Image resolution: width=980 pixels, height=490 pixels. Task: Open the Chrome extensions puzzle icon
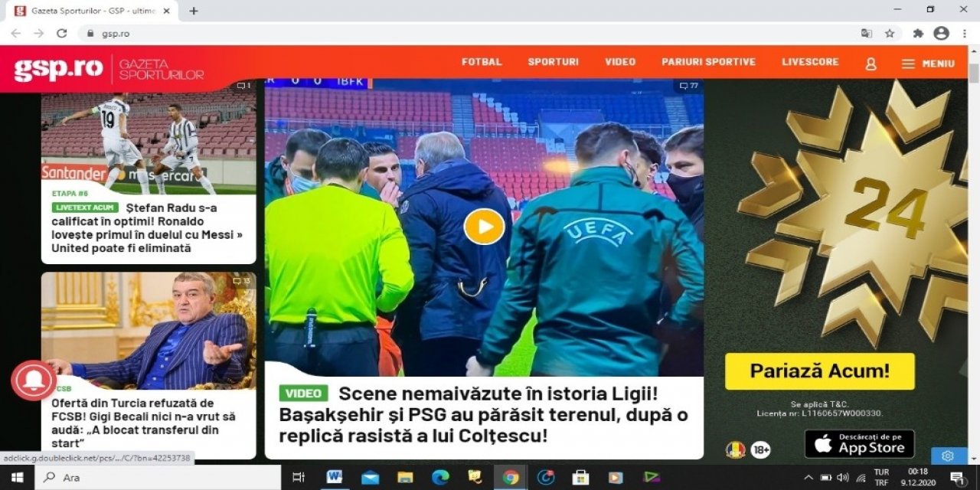click(918, 33)
